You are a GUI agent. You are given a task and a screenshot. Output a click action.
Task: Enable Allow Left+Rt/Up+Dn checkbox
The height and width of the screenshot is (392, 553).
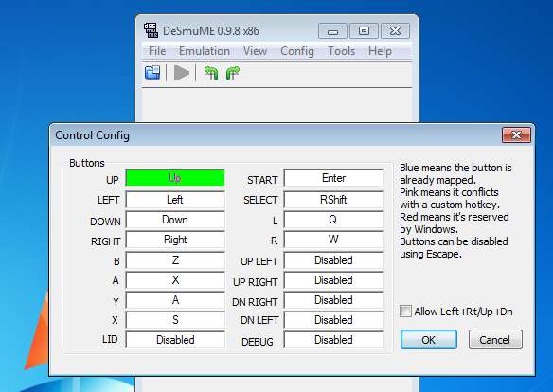pos(405,312)
